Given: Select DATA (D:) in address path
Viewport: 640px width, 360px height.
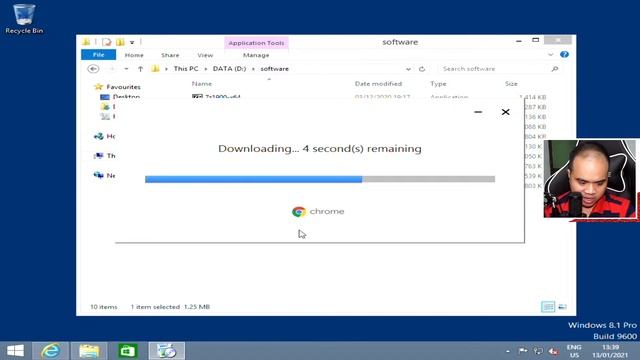Looking at the screenshot, I should pyautogui.click(x=229, y=69).
